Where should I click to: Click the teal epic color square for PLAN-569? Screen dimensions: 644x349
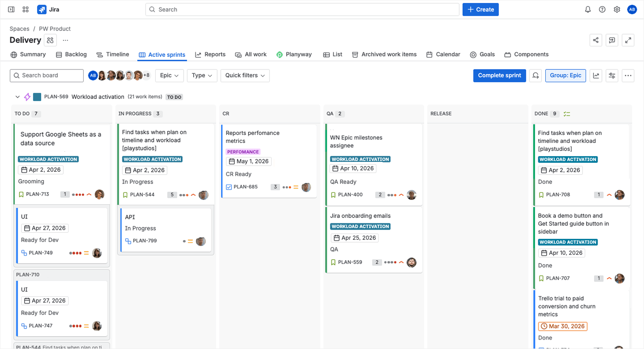coord(37,97)
